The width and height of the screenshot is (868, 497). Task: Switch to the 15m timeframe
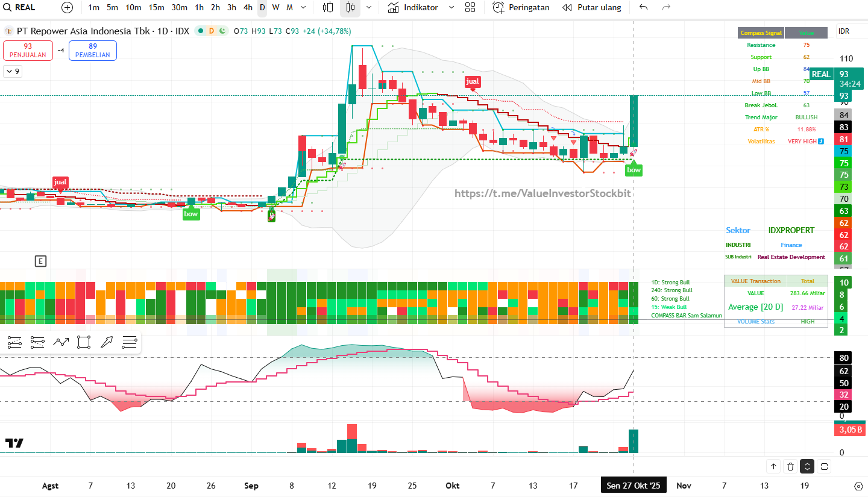(156, 8)
